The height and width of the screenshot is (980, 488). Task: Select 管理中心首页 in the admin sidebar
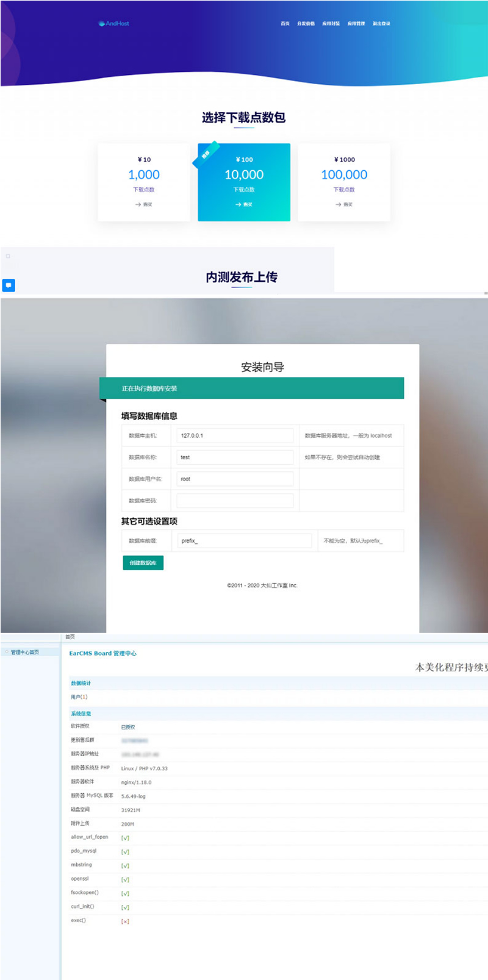(25, 653)
